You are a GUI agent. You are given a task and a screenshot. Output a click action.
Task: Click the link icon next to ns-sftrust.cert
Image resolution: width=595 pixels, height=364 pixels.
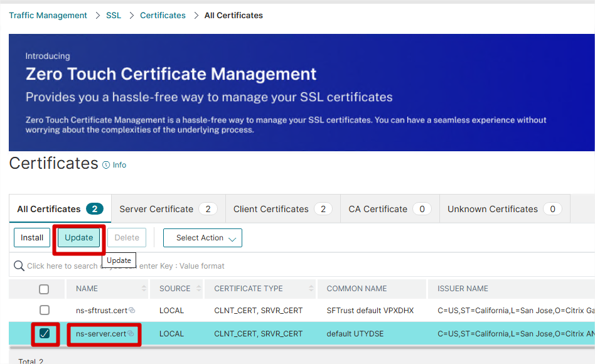(x=132, y=310)
